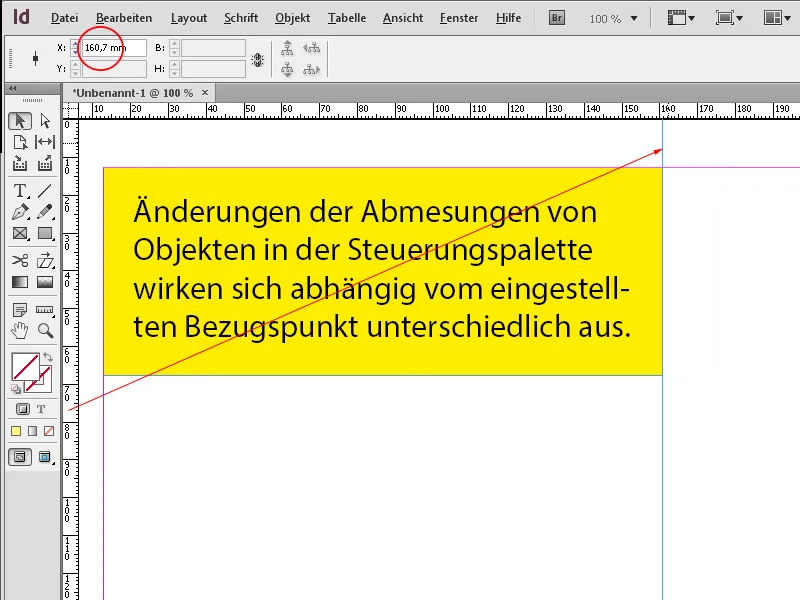Open the Ansicht menu
The width and height of the screenshot is (800, 600).
403,18
